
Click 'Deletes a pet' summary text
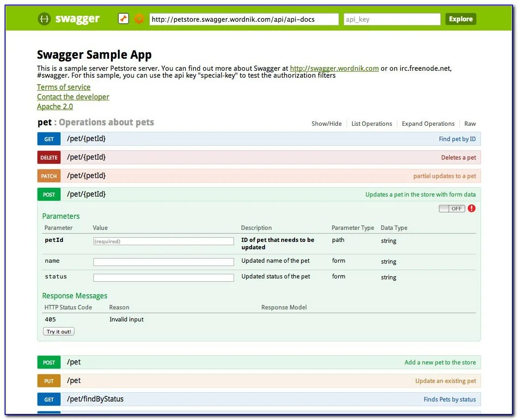coord(458,158)
